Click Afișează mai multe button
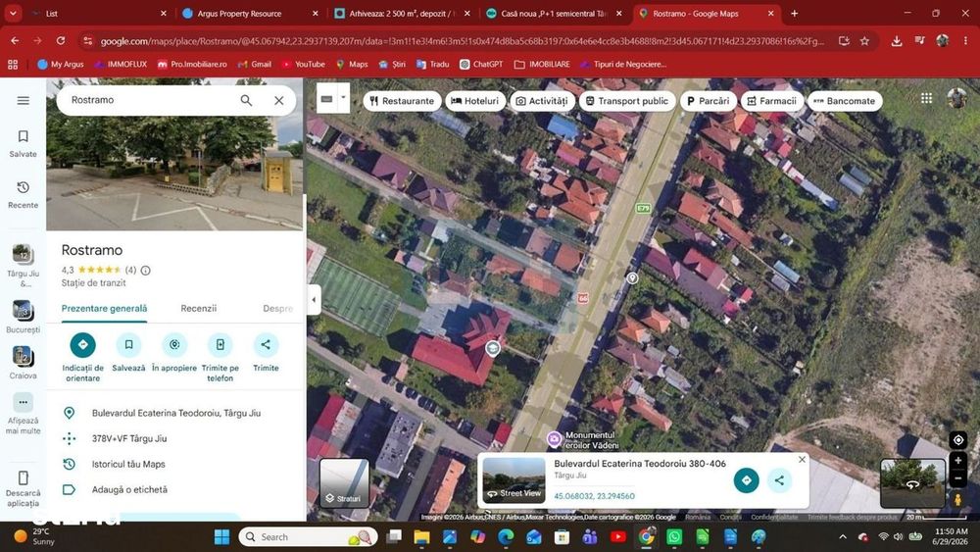980x552 pixels. (x=24, y=413)
